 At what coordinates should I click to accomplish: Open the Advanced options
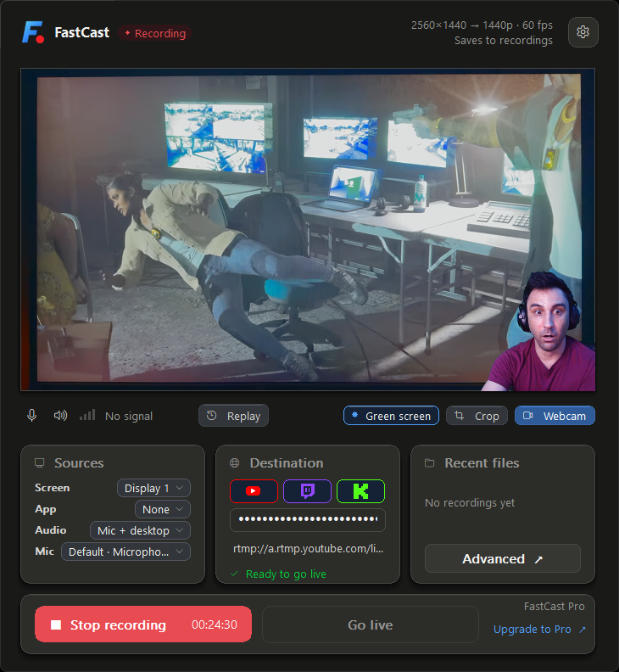point(503,559)
